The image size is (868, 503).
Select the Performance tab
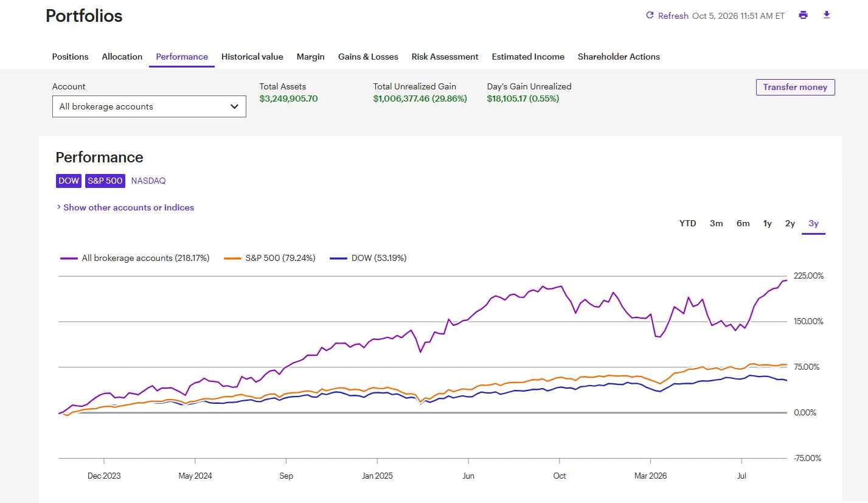[x=182, y=57]
